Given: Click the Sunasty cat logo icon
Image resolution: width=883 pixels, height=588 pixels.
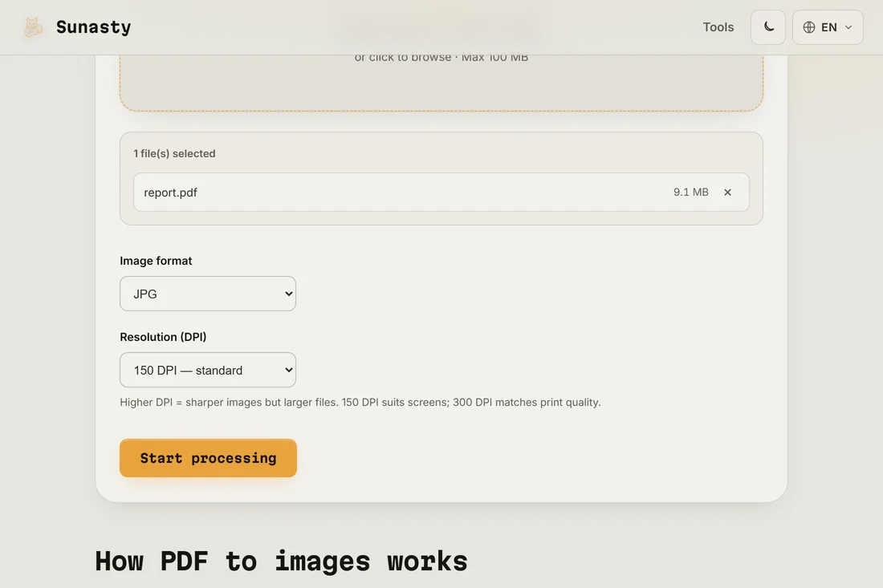Looking at the screenshot, I should point(33,27).
